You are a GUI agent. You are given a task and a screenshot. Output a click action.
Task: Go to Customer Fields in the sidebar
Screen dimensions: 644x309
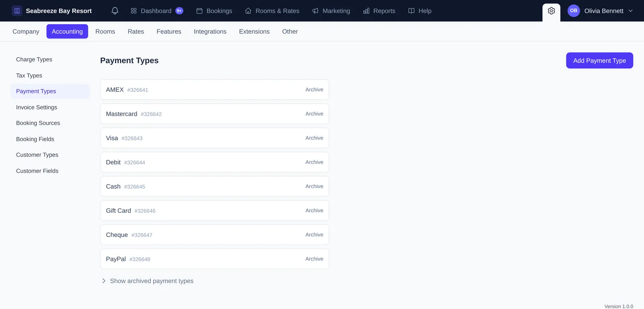click(50, 171)
